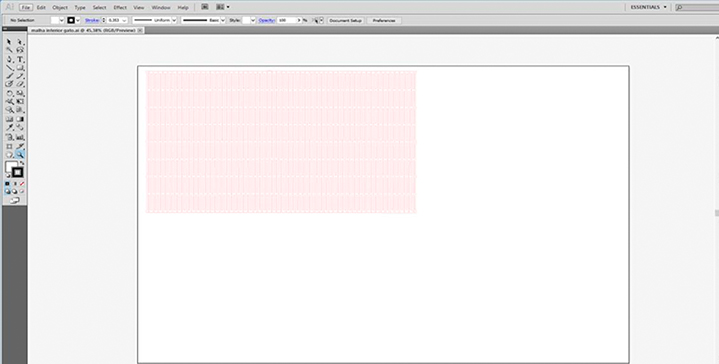
Task: Open the File menu
Action: coord(26,7)
